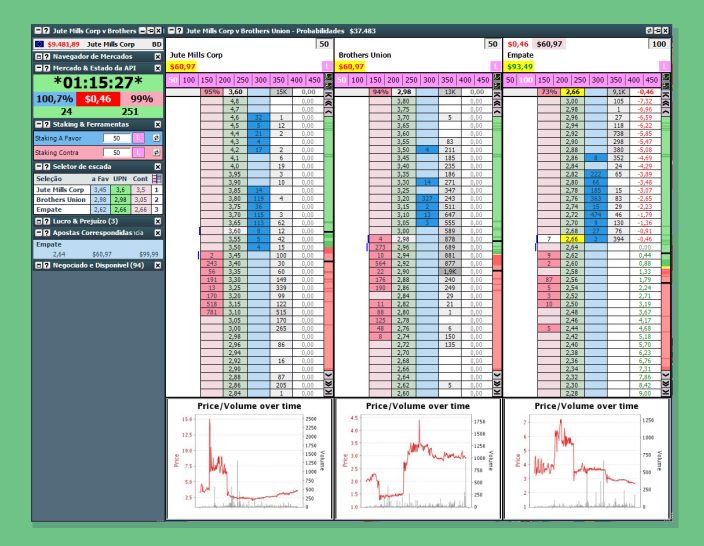Click upper chart icon on Empate ladder
This screenshot has height=546, width=704.
[666, 77]
